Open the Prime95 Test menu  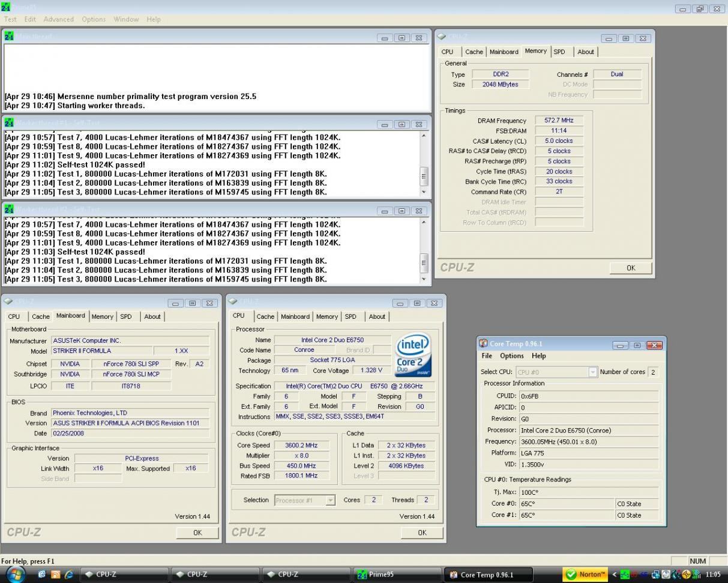(x=10, y=19)
